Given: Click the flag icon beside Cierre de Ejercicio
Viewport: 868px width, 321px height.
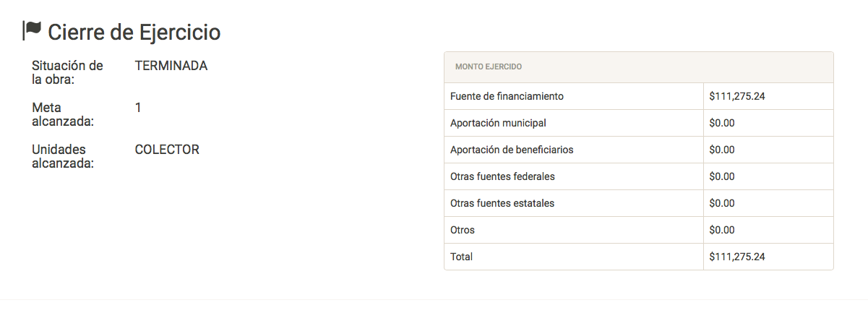Looking at the screenshot, I should pyautogui.click(x=33, y=30).
